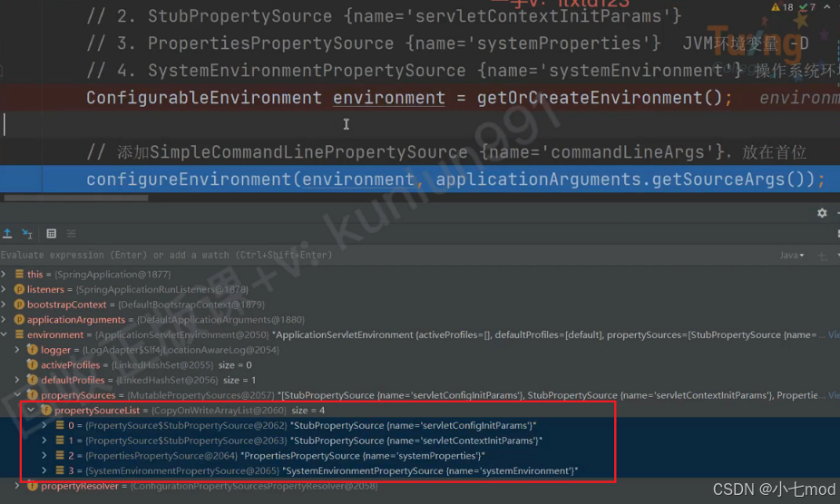Screen dimensions: 840x504
Task: Select the 'activeProfiles' size = 0 row
Action: (x=420, y=364)
